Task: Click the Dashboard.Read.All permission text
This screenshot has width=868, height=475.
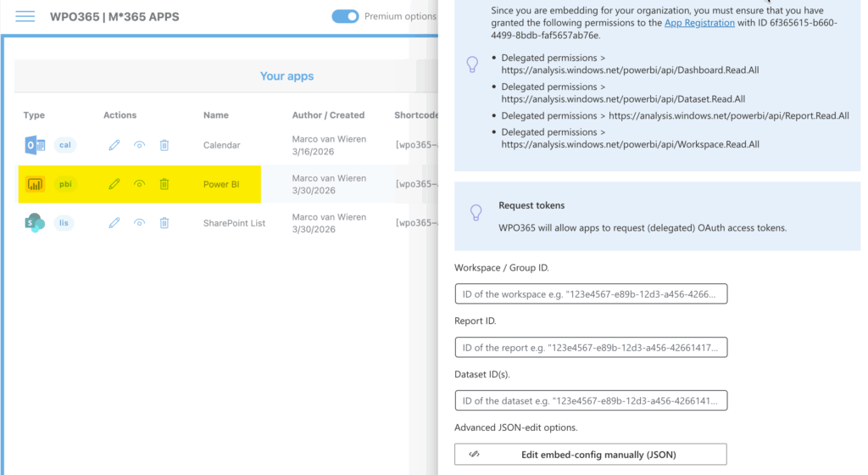Action: (x=630, y=70)
